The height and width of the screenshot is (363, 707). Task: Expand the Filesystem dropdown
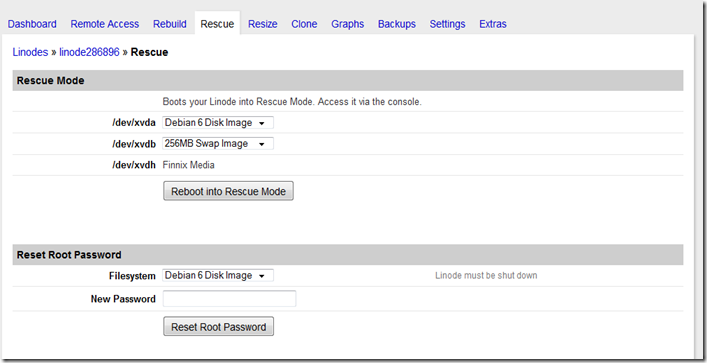click(218, 276)
